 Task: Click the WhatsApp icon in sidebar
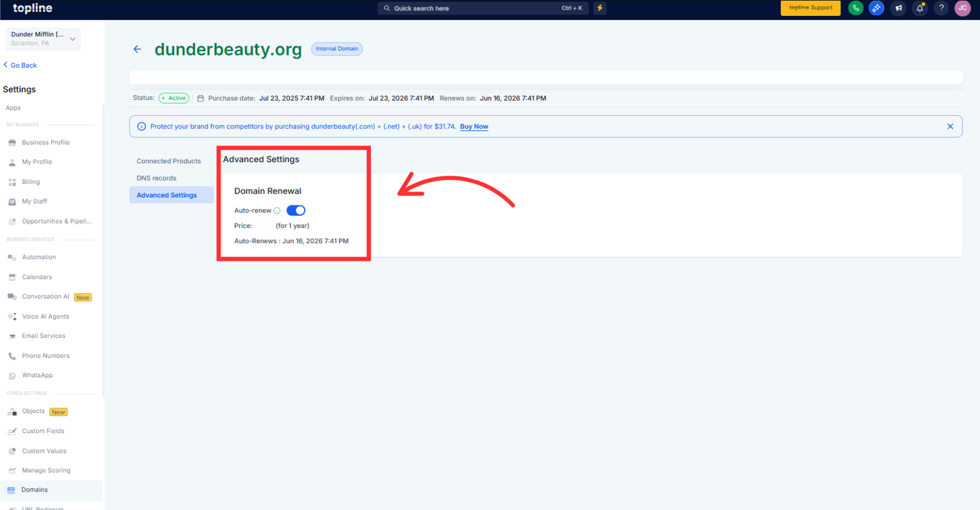click(x=12, y=376)
